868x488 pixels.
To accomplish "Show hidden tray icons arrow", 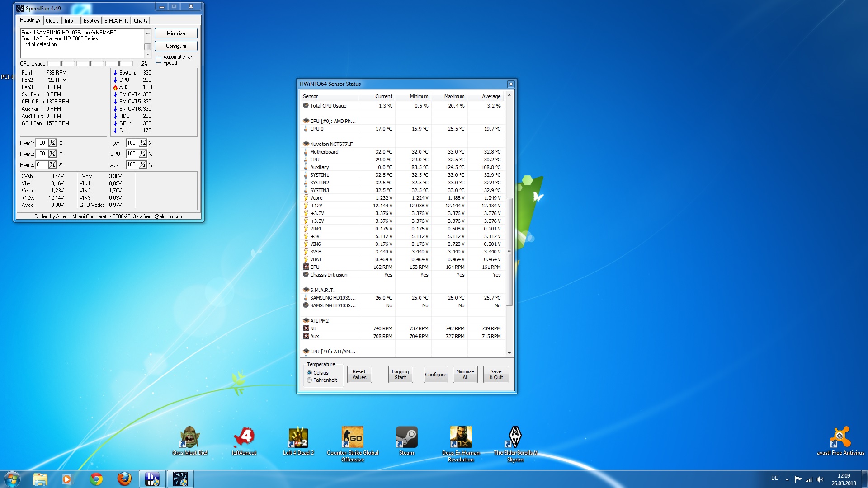I will click(x=787, y=479).
